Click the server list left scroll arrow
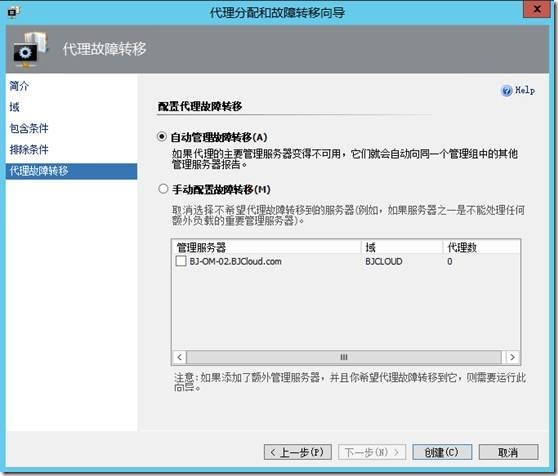558x476 pixels. coord(179,357)
